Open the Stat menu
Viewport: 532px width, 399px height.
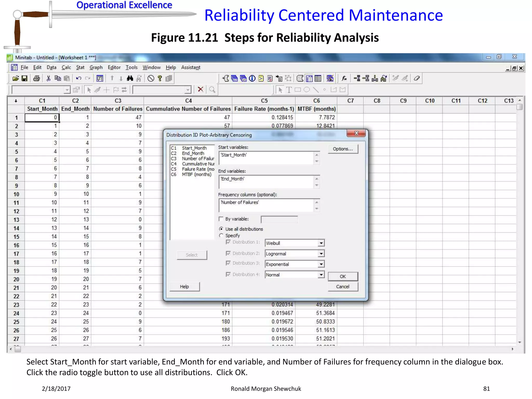coord(80,68)
